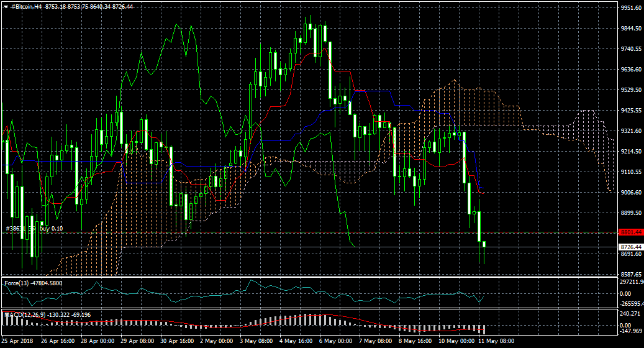The width and height of the screenshot is (644, 348).
Task: Click the 9006.60 price axis label
Action: pyautogui.click(x=630, y=193)
